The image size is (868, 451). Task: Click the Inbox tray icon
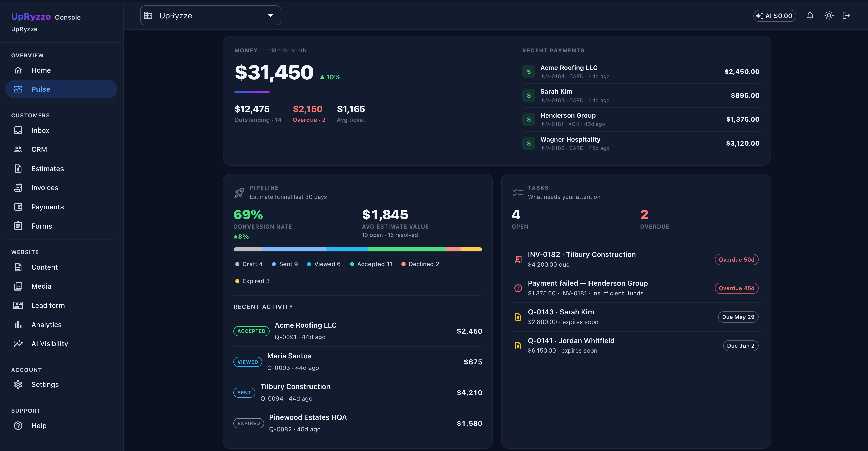click(x=18, y=130)
